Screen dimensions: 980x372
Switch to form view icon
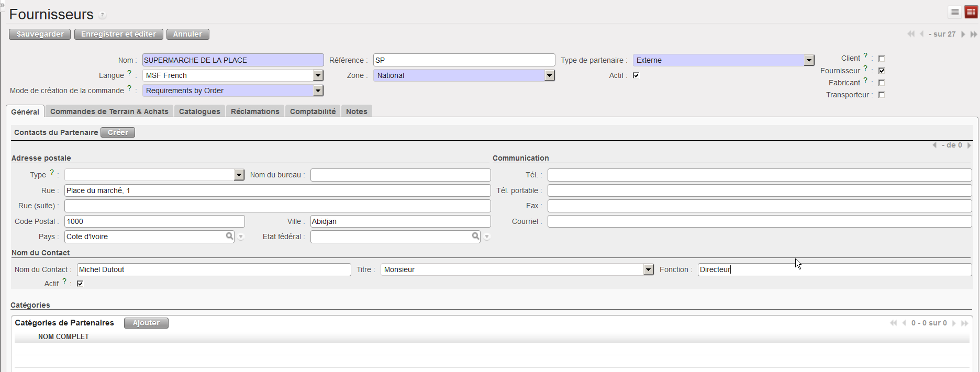[x=971, y=12]
